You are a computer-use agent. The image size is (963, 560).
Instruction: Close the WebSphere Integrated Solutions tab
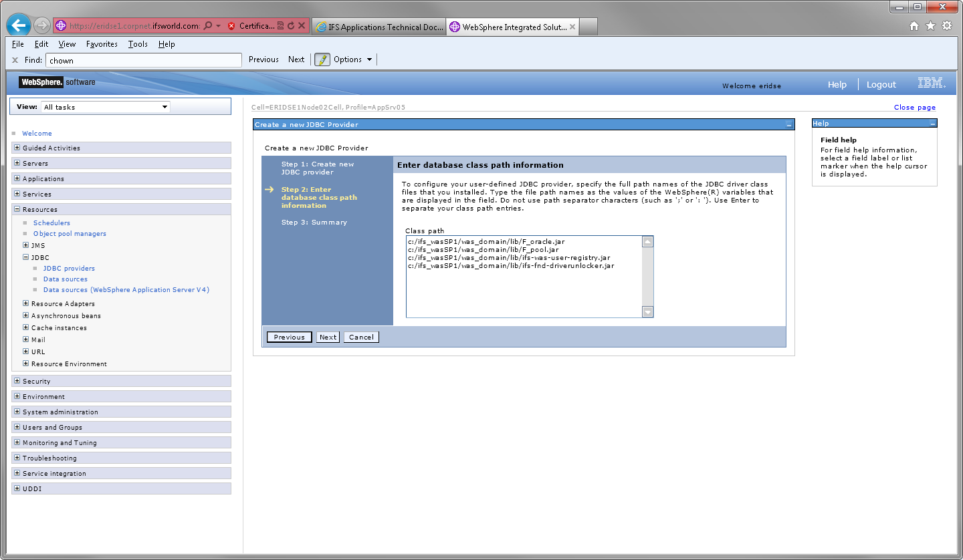(572, 27)
